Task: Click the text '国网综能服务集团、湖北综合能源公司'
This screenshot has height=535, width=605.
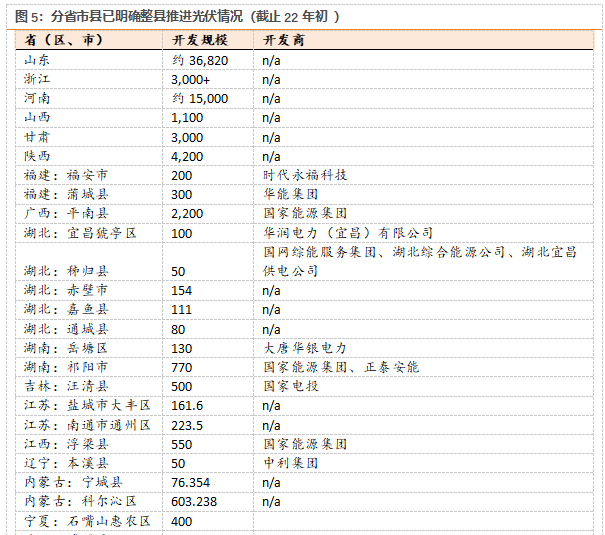Action: pos(384,252)
